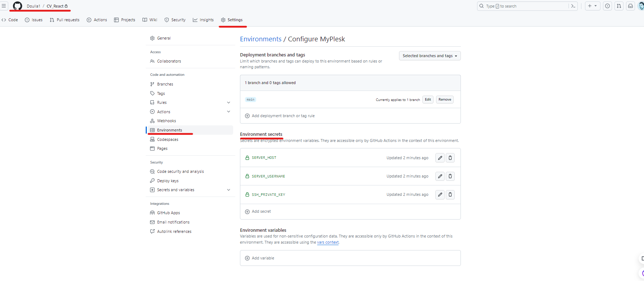Screen dimensions: 644x281
Task: Open pull requests icon in top header
Action: point(619,6)
